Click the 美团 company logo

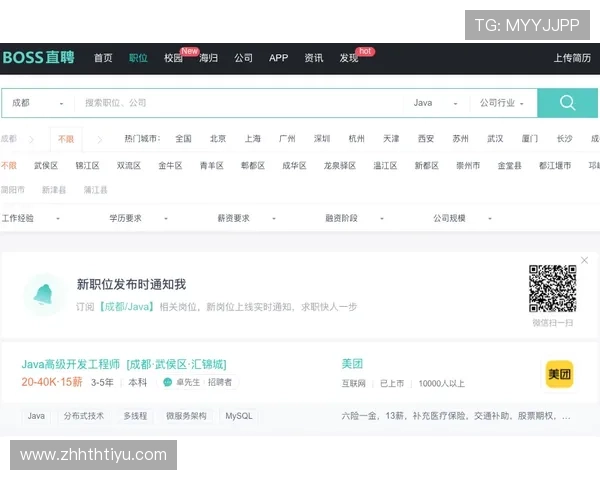pyautogui.click(x=559, y=374)
